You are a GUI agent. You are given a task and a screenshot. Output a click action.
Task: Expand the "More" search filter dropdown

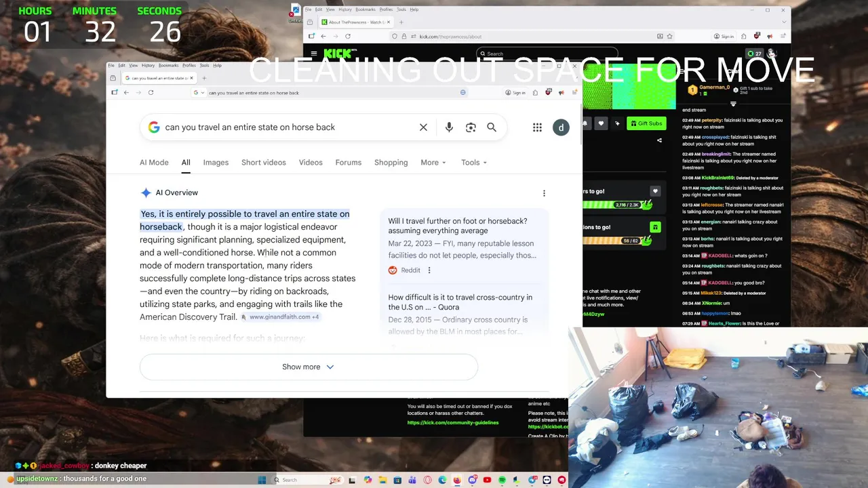(433, 163)
